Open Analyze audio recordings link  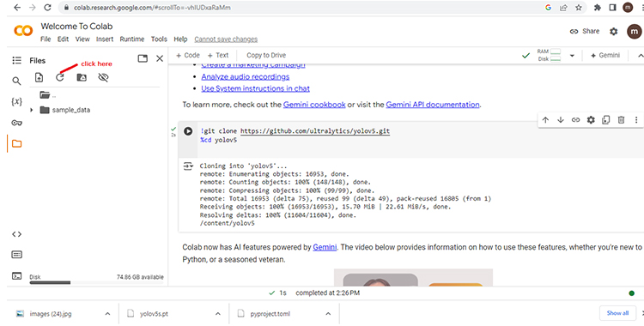[x=246, y=76]
